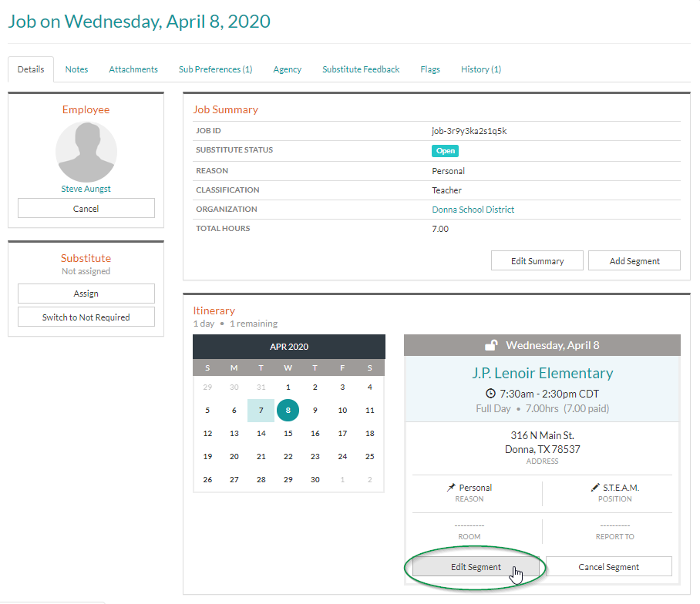Open the Agency tab
700x604 pixels.
tap(287, 69)
